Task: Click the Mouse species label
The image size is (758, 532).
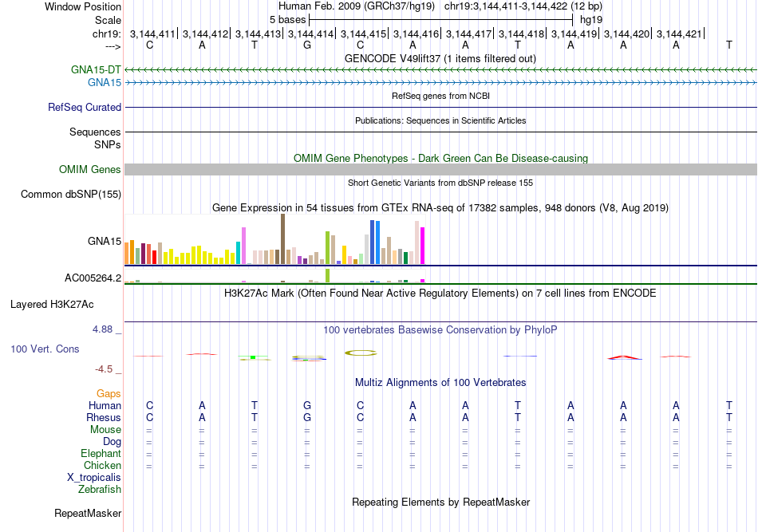Action: (x=105, y=430)
